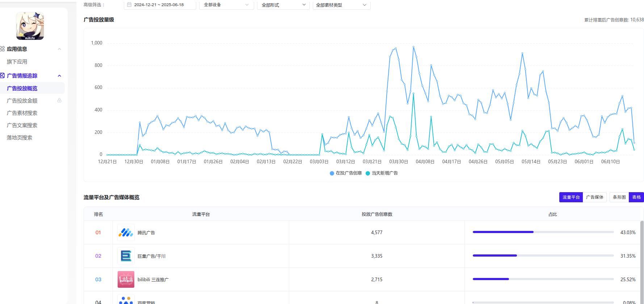This screenshot has height=304, width=644.
Task: Switch to the 广告媒体 tab
Action: (x=594, y=197)
